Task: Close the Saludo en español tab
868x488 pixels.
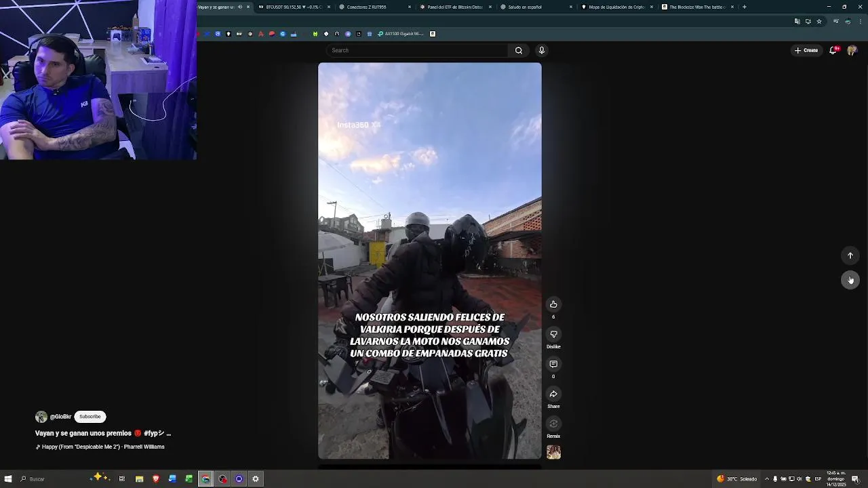Action: pyautogui.click(x=571, y=7)
